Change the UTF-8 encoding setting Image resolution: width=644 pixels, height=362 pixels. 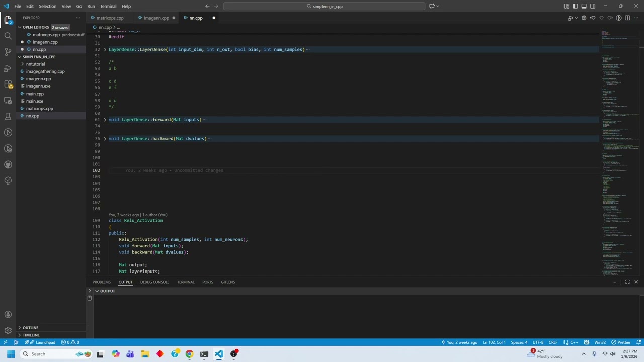coord(538,342)
